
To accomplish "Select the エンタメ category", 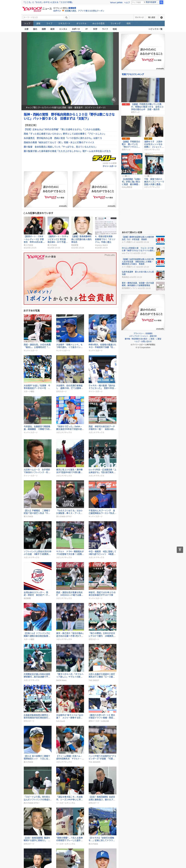I will 63,29.
